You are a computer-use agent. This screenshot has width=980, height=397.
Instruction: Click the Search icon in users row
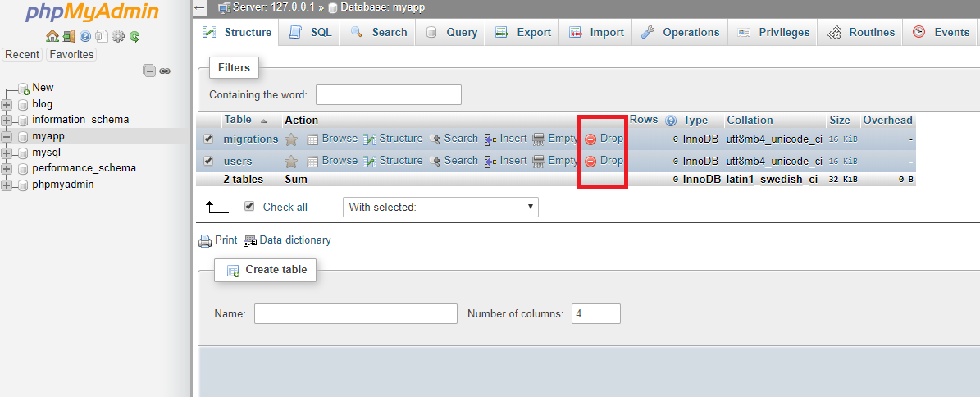click(435, 162)
